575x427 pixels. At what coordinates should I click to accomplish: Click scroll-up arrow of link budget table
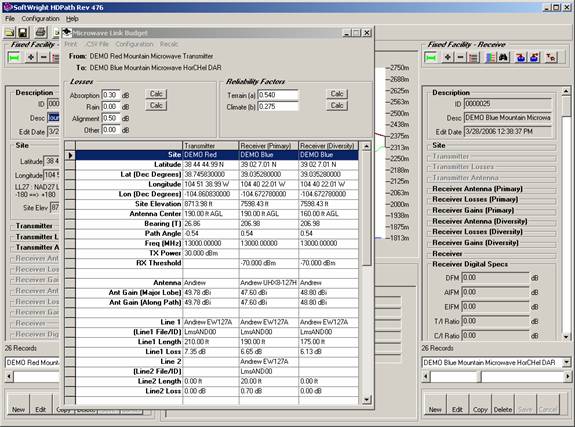366,146
